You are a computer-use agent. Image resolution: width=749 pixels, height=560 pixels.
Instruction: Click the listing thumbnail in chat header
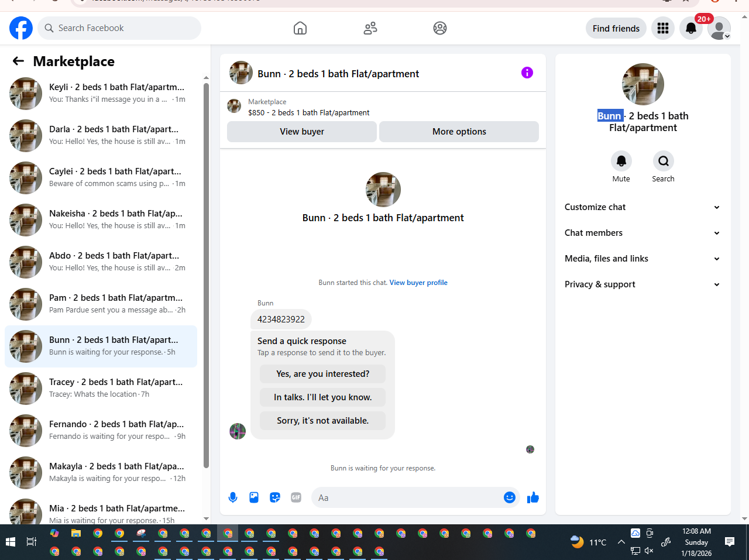click(x=241, y=73)
